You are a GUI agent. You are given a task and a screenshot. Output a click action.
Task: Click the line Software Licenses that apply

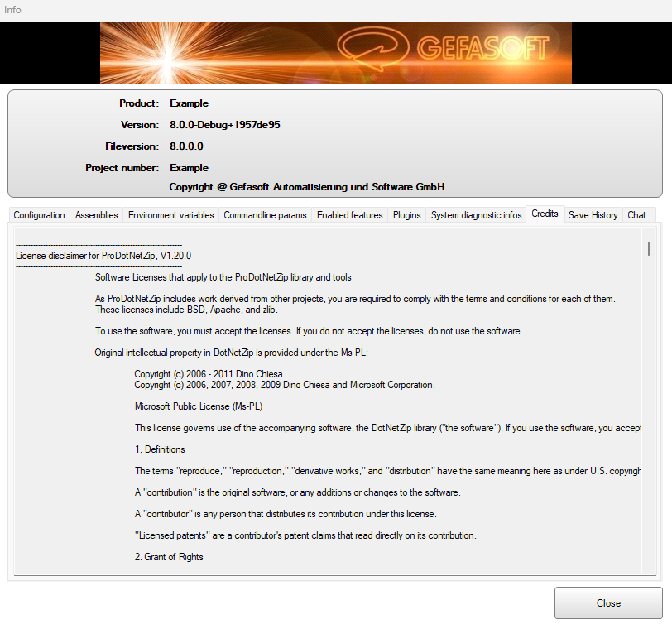coord(223,277)
